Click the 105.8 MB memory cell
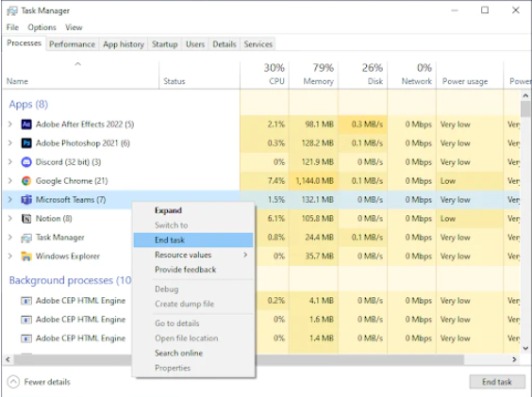This screenshot has height=397, width=532. pyautogui.click(x=313, y=219)
